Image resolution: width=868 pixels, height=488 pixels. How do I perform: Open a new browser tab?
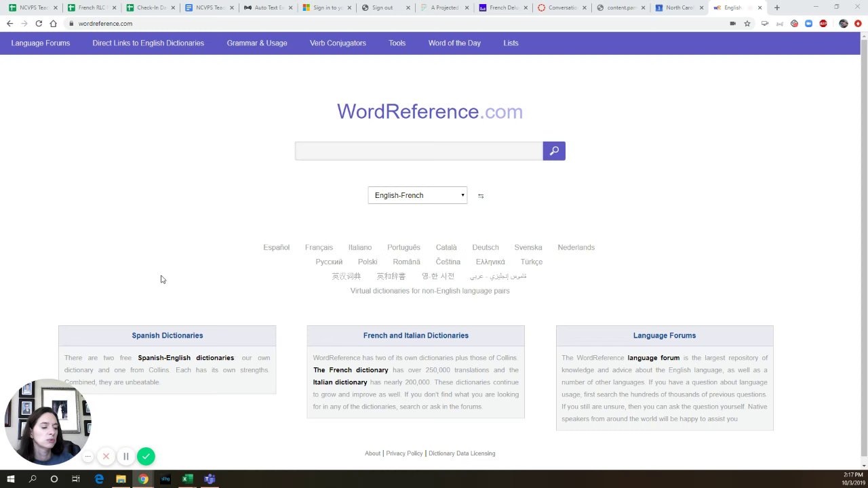[x=777, y=8]
